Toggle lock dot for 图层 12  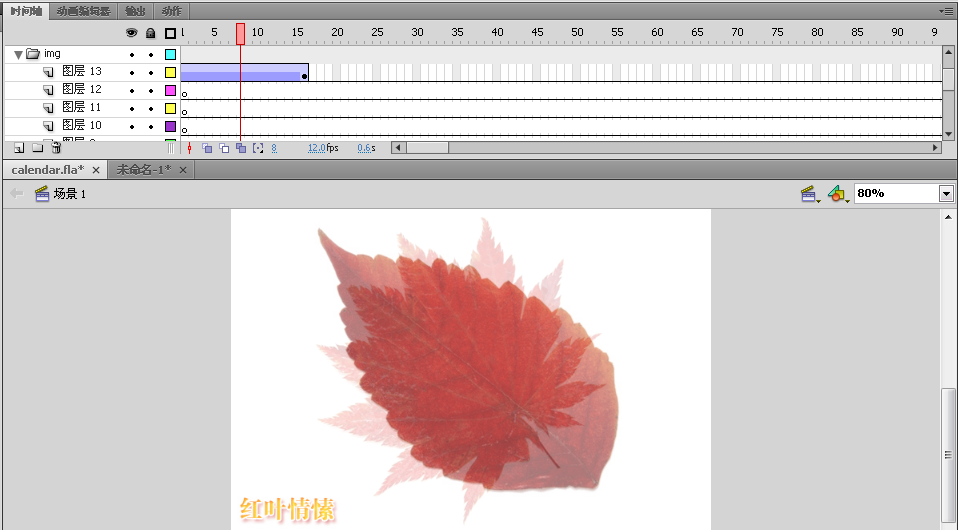pos(151,90)
